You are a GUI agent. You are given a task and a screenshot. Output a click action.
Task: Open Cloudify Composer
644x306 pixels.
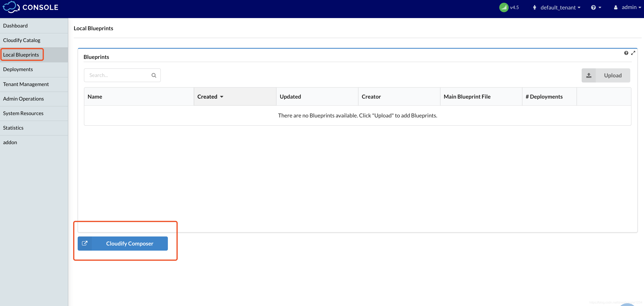coord(123,243)
